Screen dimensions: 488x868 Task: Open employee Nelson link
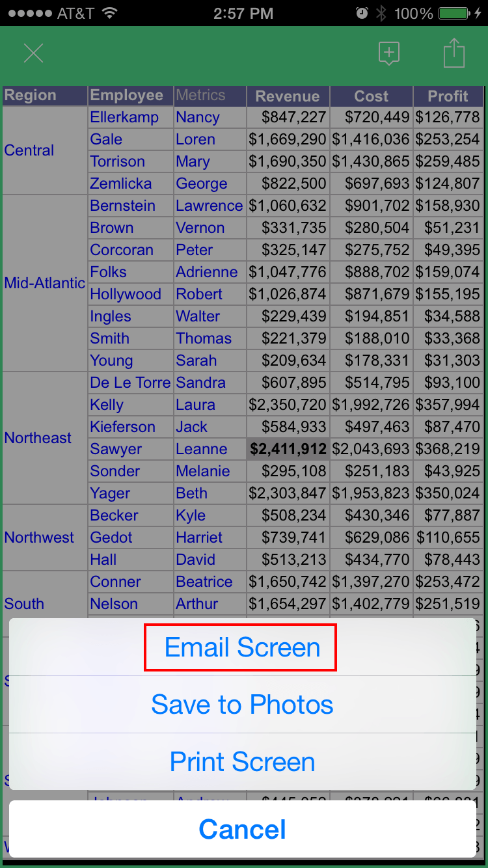pyautogui.click(x=114, y=604)
